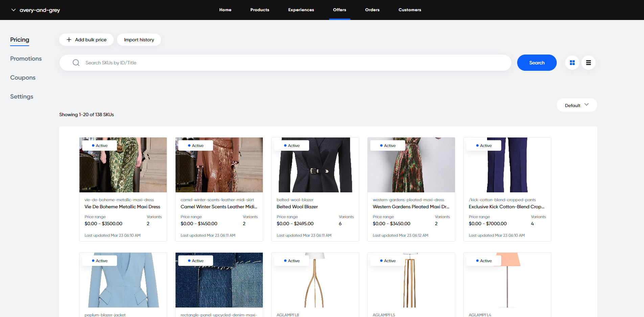The image size is (644, 317).
Task: Switch to list view layout
Action: pyautogui.click(x=589, y=63)
